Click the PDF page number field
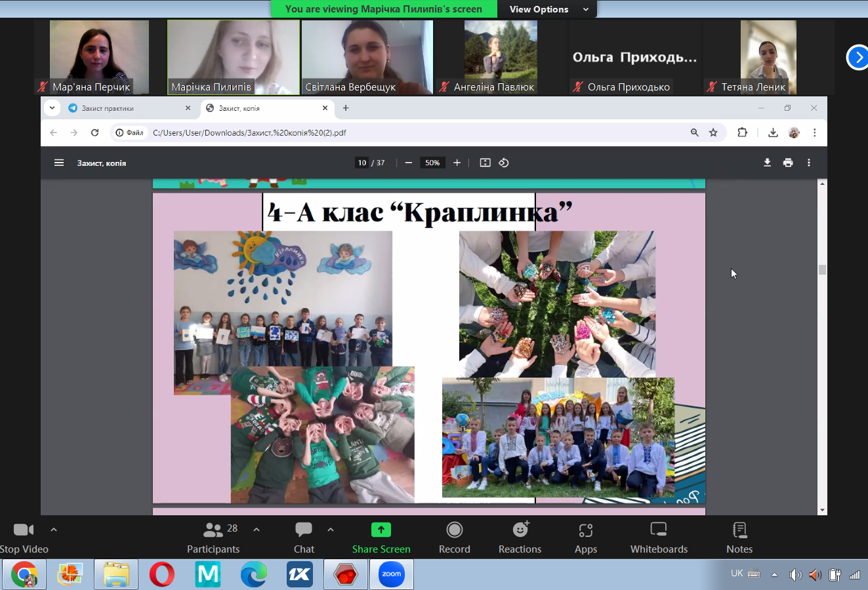The height and width of the screenshot is (590, 868). point(362,163)
